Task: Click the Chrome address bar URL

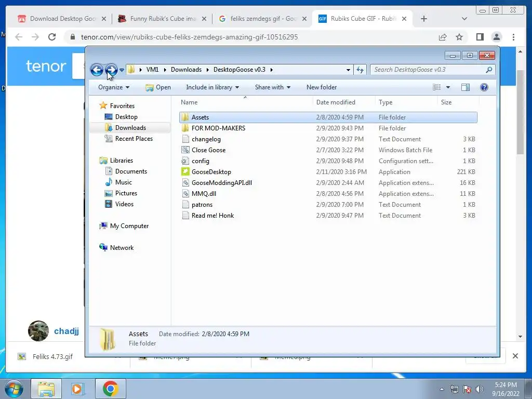Action: (x=189, y=37)
